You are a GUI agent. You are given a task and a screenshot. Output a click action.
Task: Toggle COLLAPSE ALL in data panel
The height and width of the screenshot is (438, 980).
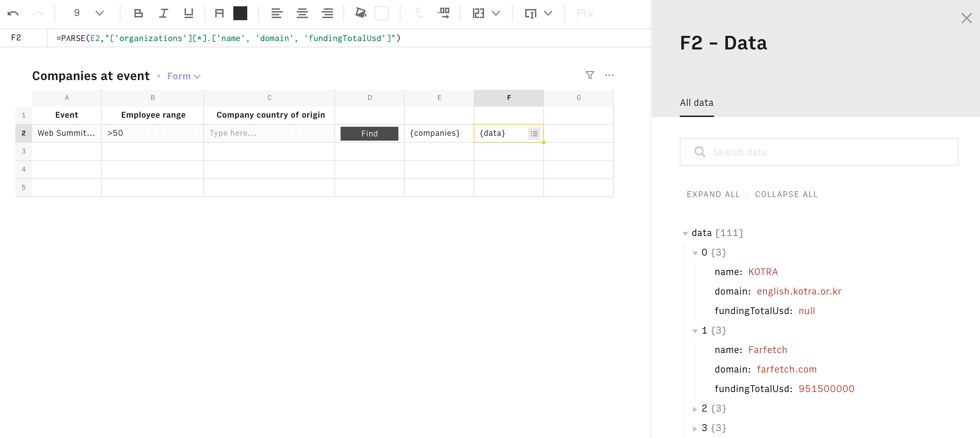[x=786, y=194]
